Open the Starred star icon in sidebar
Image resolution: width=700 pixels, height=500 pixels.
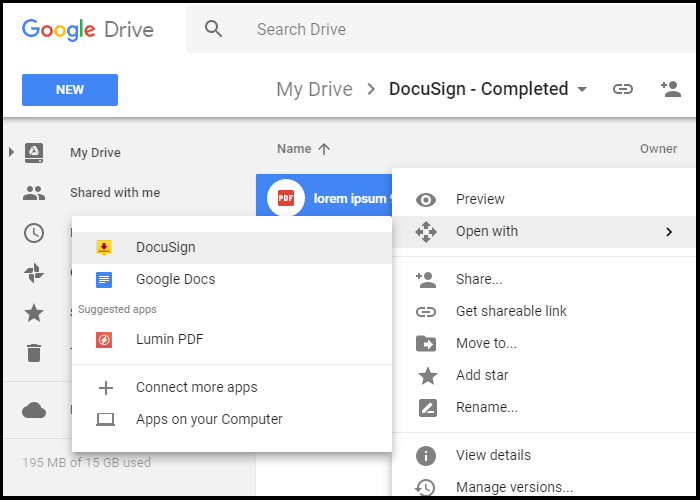pos(34,313)
